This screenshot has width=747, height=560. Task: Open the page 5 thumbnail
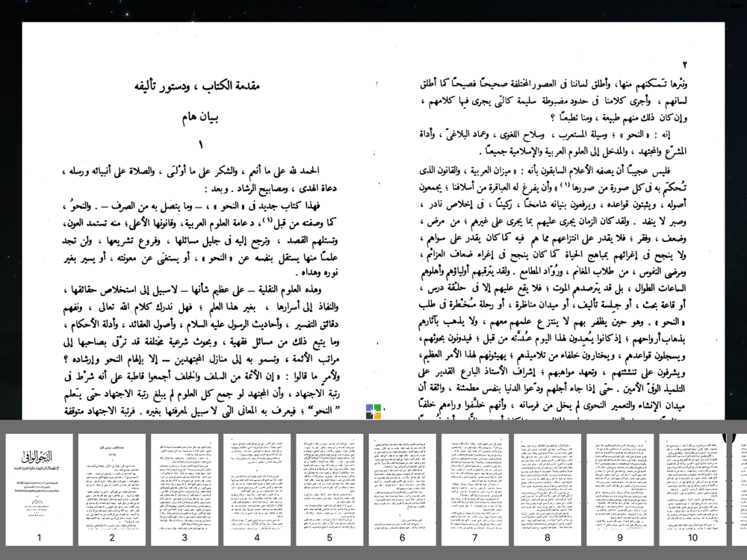click(329, 490)
